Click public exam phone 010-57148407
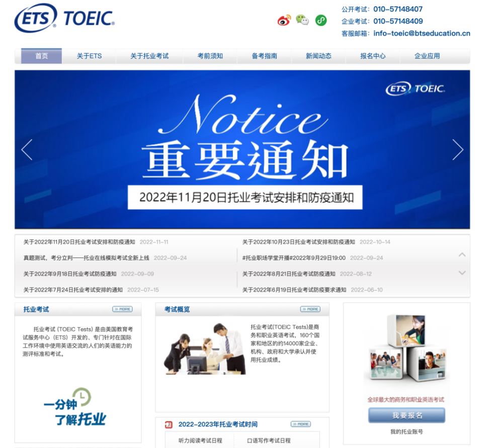The height and width of the screenshot is (448, 503). (398, 9)
